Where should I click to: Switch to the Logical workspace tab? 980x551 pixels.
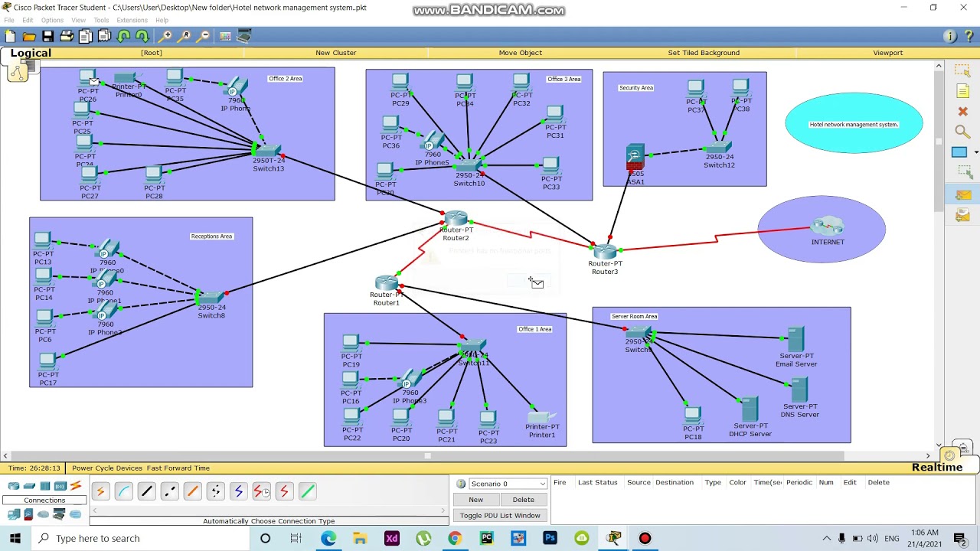(31, 53)
